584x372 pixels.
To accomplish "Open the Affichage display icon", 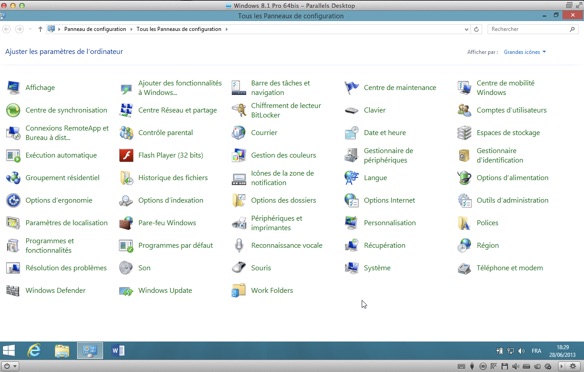I will tap(13, 88).
